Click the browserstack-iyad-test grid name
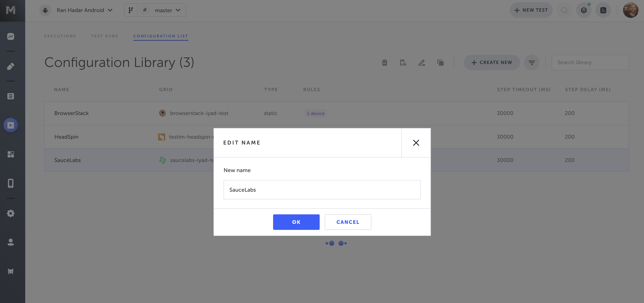This screenshot has height=303, width=644. point(199,113)
